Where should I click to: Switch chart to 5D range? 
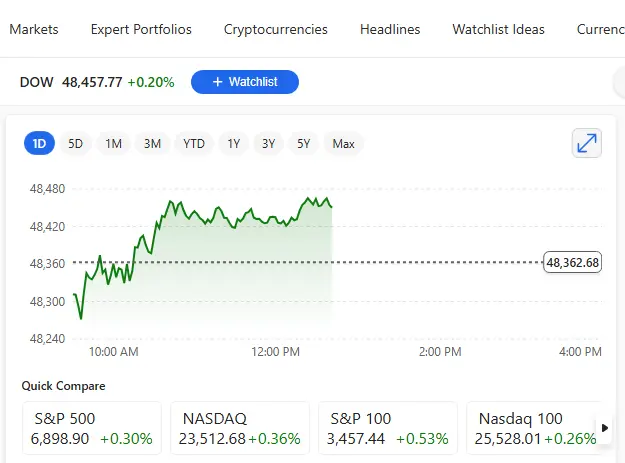coord(75,144)
